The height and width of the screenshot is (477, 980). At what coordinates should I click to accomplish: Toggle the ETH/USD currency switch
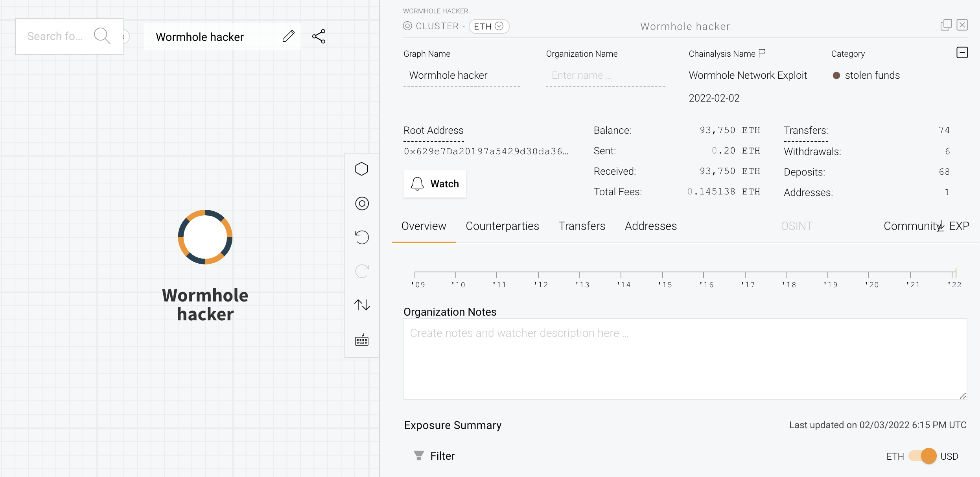[x=923, y=456]
